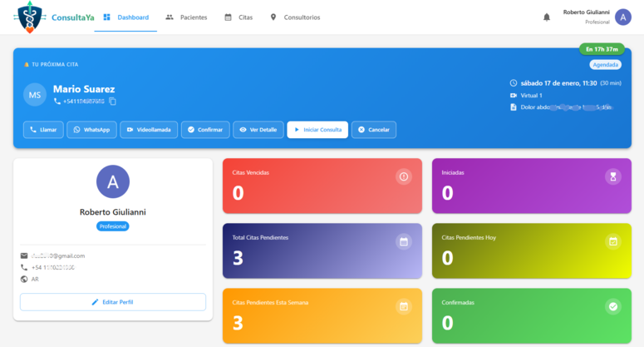Click the globe icon next to AR
644x347 pixels.
pyautogui.click(x=24, y=279)
